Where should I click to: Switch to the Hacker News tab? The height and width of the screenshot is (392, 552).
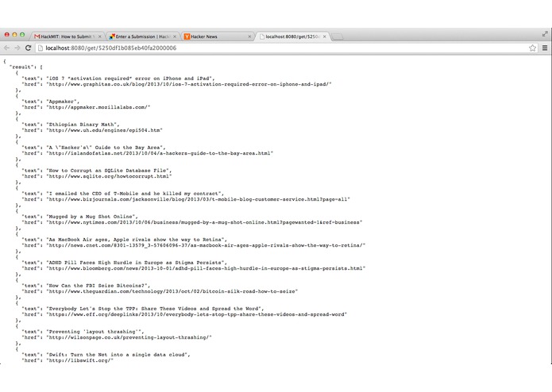click(x=217, y=37)
